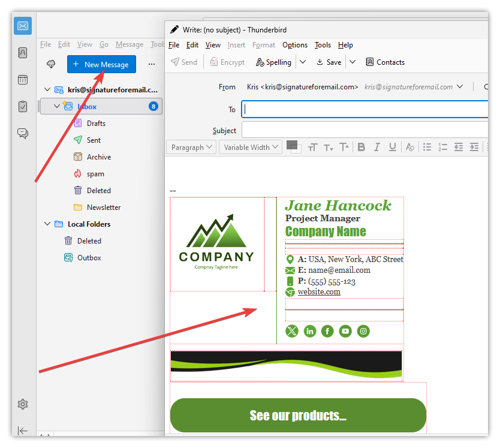
Task: Toggle bold text formatting
Action: tap(362, 147)
